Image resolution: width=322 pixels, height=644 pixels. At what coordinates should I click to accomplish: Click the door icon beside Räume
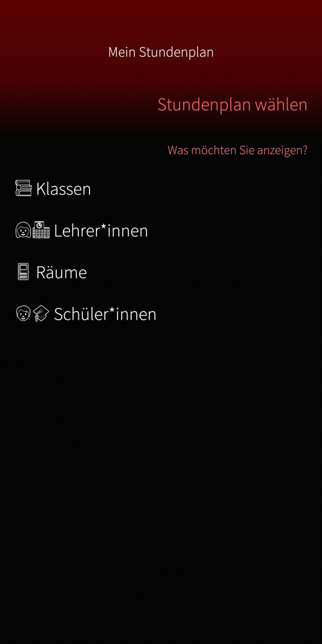[23, 272]
